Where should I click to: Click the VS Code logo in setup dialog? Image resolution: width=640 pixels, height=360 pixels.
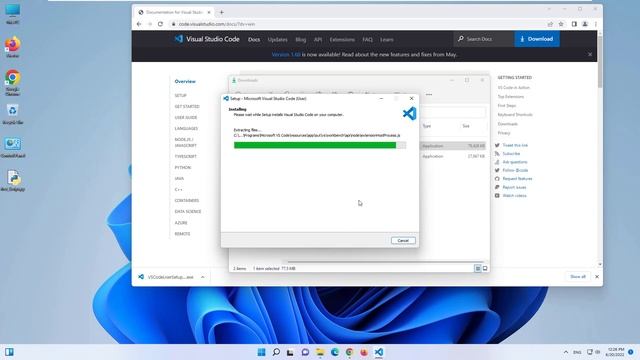(409, 113)
